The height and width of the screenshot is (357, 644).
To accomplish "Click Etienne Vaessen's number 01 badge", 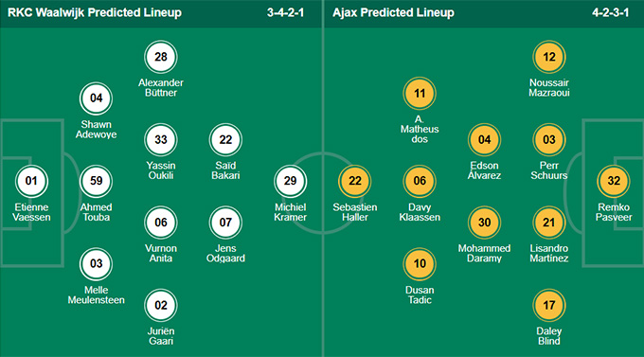I will pyautogui.click(x=31, y=181).
